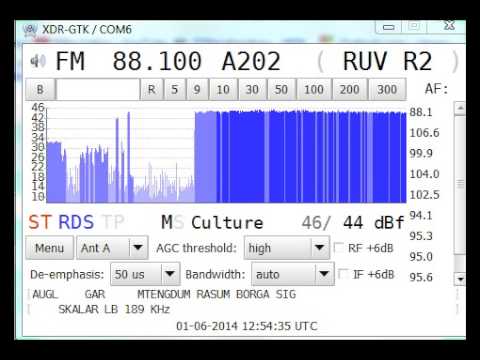Select AF frequency 99.9
Screen dimensions: 480x360
(x=421, y=154)
